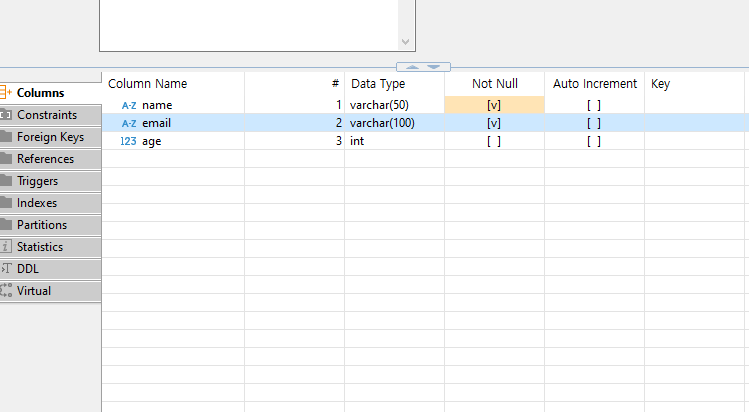Screen dimensions: 749x412
Task: Collapse the lower panel with the down arrow
Action: (433, 67)
